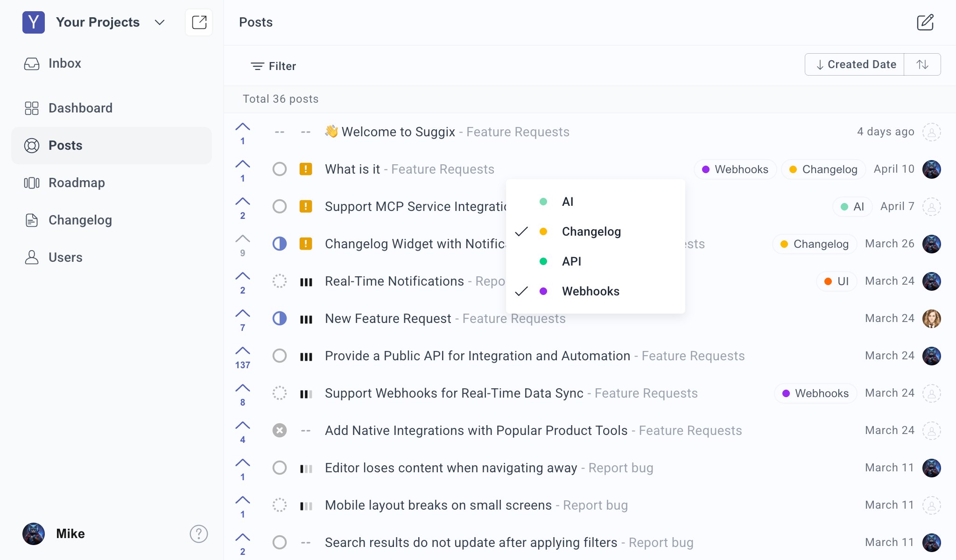Upvote Support Webhooks for Real-Time Data Sync
The image size is (956, 560).
coord(243,394)
